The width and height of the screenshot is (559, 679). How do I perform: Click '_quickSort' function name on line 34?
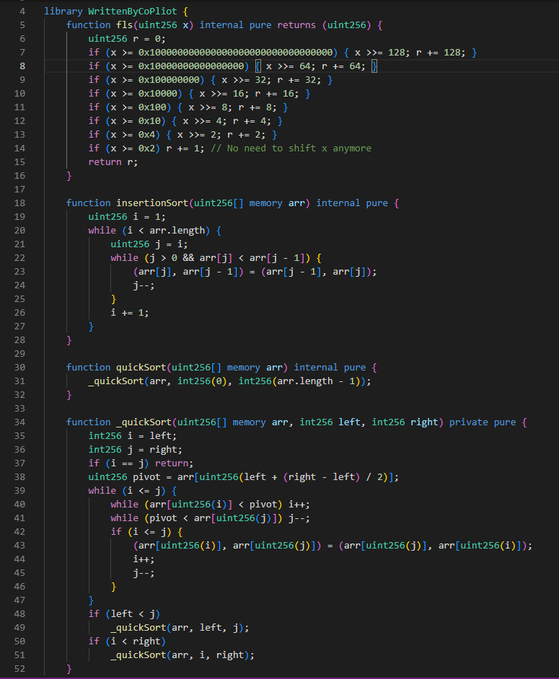pos(144,422)
